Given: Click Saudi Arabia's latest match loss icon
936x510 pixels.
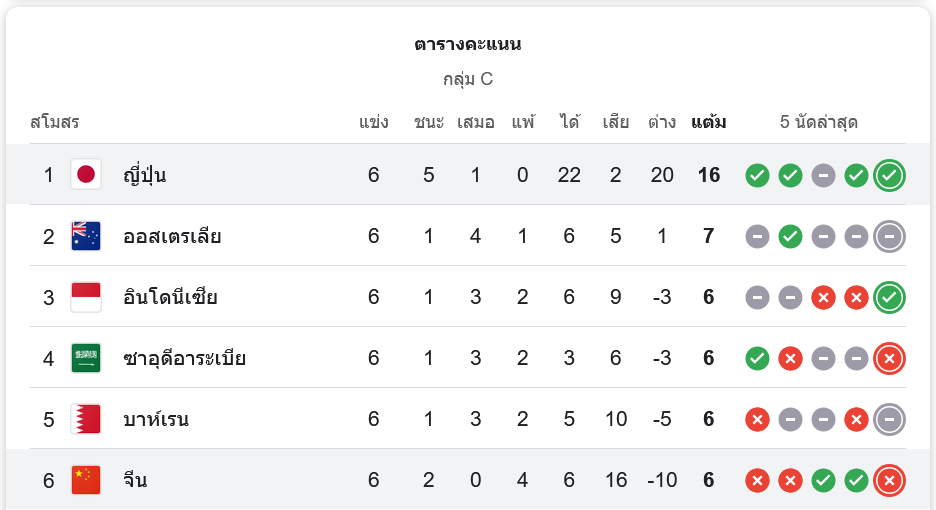Looking at the screenshot, I should [x=889, y=358].
